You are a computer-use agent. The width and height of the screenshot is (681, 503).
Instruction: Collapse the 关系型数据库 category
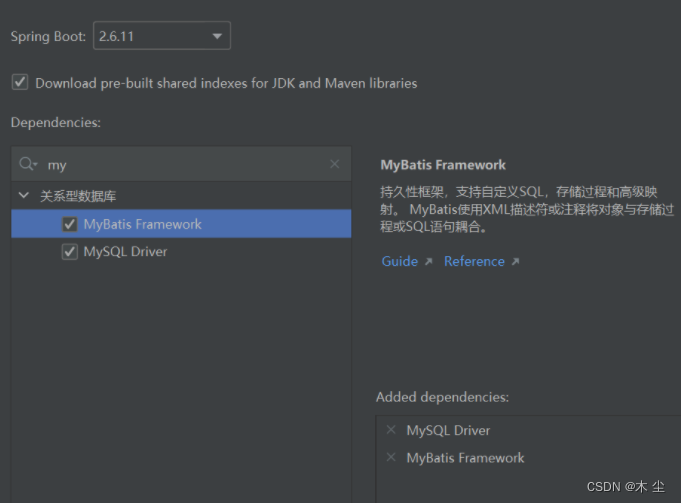[24, 195]
